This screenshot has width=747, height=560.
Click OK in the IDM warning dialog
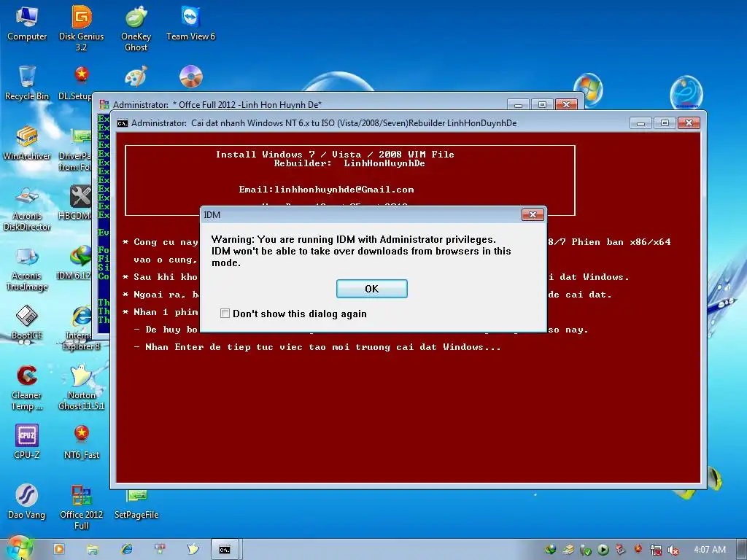tap(371, 289)
